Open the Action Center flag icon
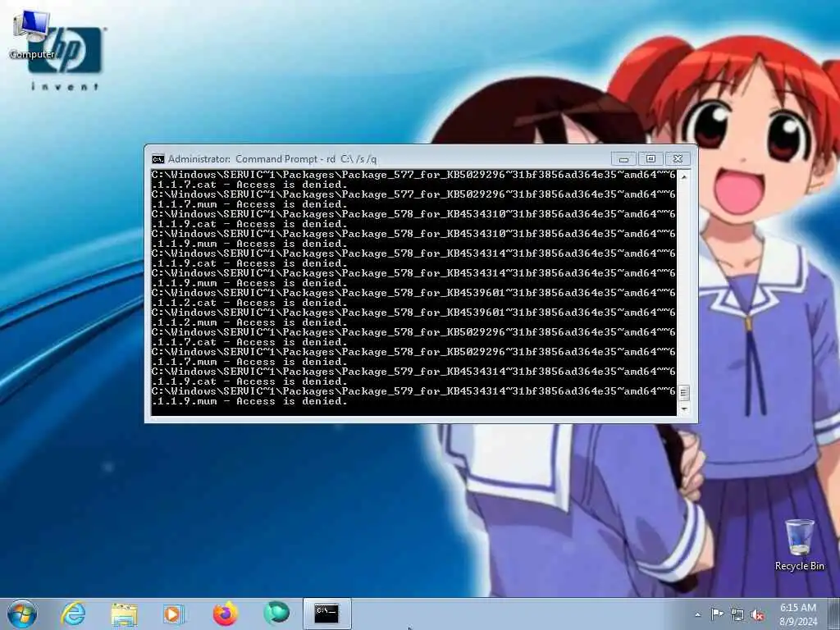Image resolution: width=840 pixels, height=630 pixels. point(717,614)
